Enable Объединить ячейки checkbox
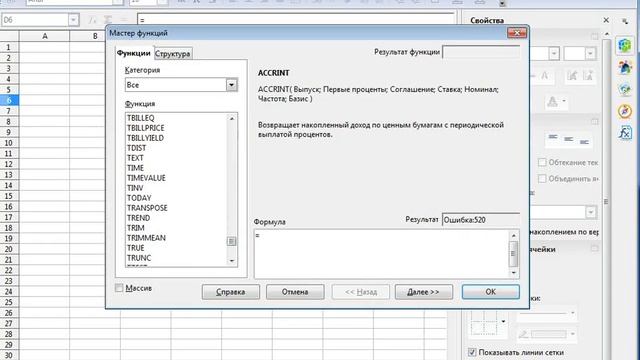This screenshot has height=360, width=640. point(542,178)
